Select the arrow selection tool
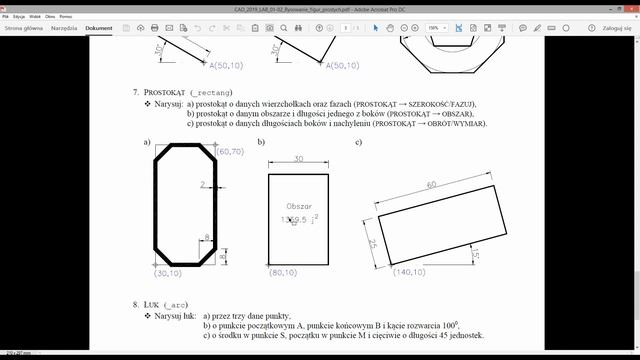The image size is (640, 360). click(x=376, y=28)
